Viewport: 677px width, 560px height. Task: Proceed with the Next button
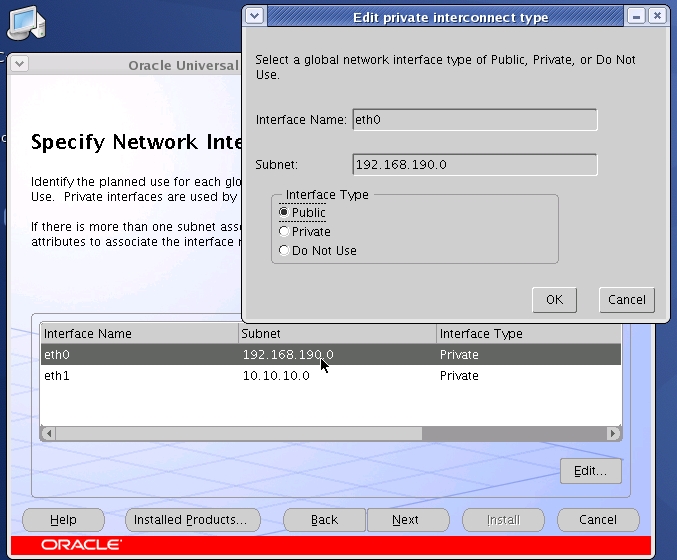408,519
